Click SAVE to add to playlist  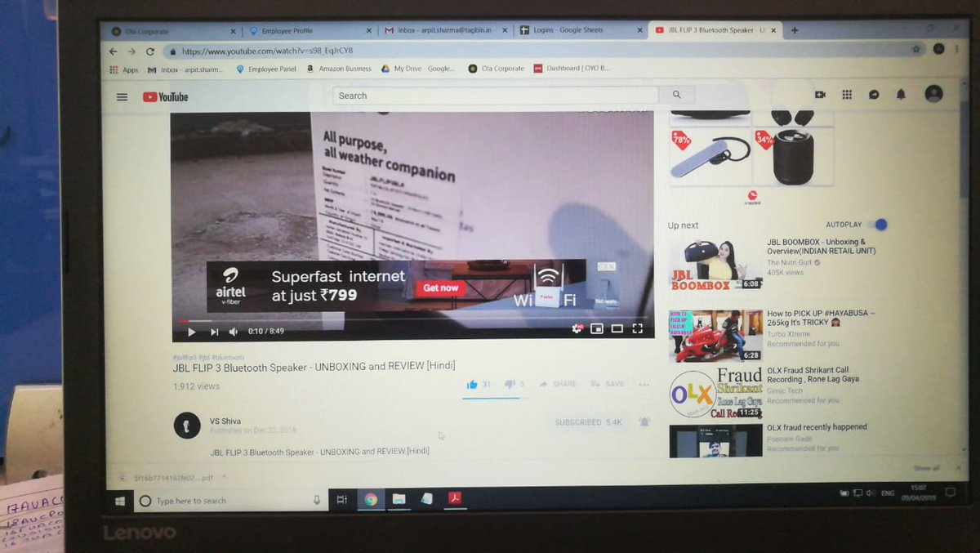(x=608, y=384)
